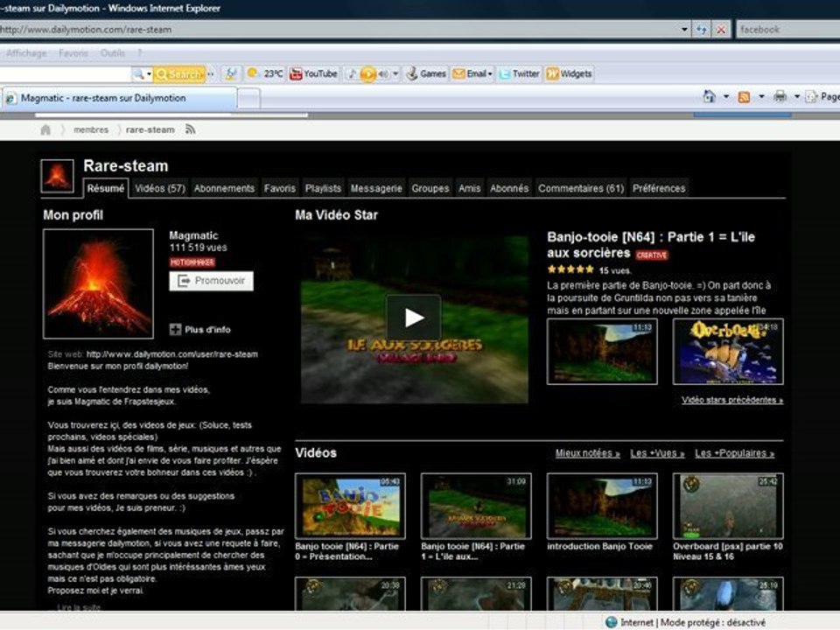Click the RSS icon next to rare-steam
The image size is (840, 630).
click(190, 129)
